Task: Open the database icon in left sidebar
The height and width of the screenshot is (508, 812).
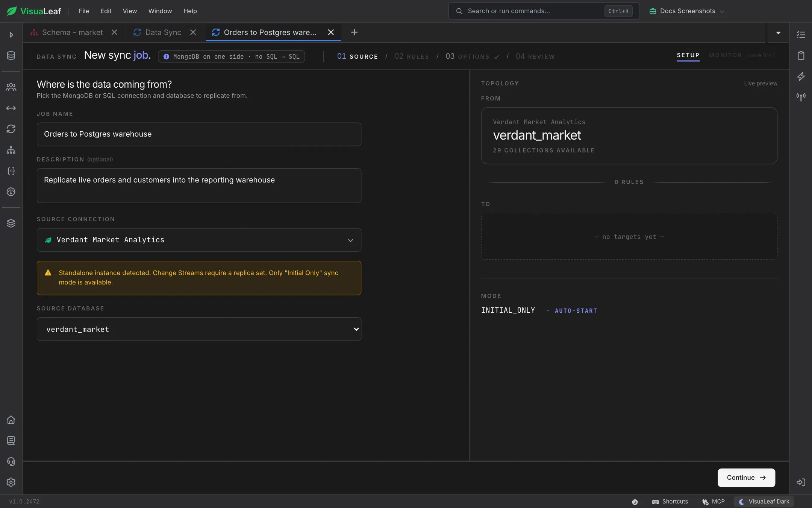Action: (11, 55)
